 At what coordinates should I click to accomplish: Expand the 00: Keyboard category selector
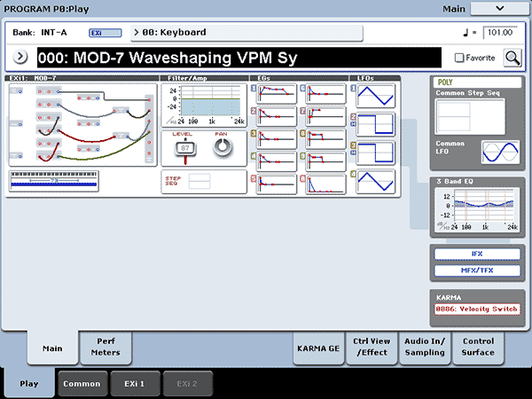(x=247, y=33)
